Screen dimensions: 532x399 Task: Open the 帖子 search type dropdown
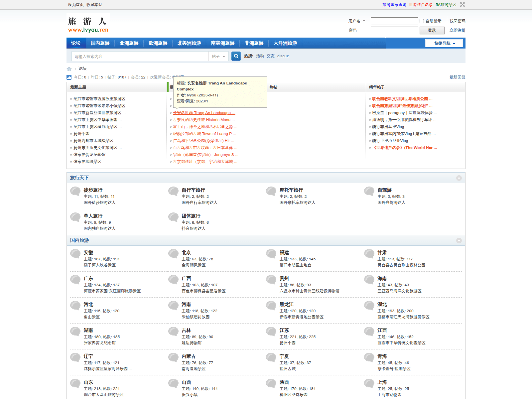click(218, 57)
